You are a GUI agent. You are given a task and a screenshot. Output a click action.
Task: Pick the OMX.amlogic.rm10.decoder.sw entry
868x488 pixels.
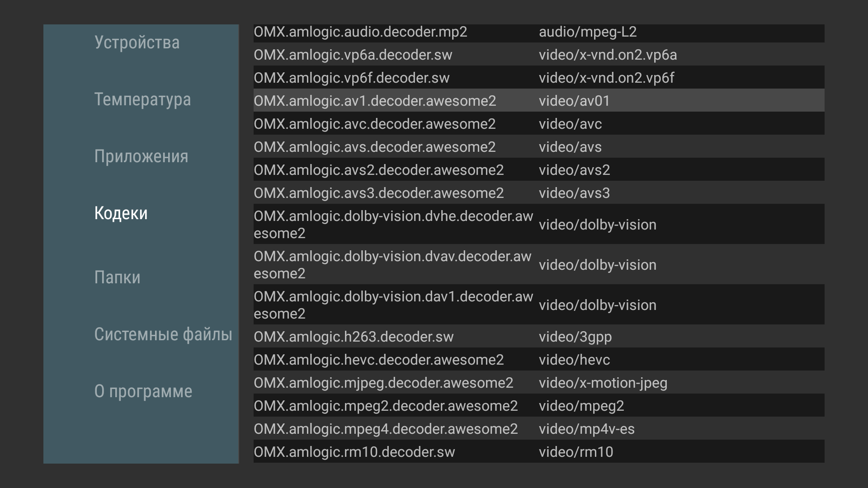pos(538,452)
